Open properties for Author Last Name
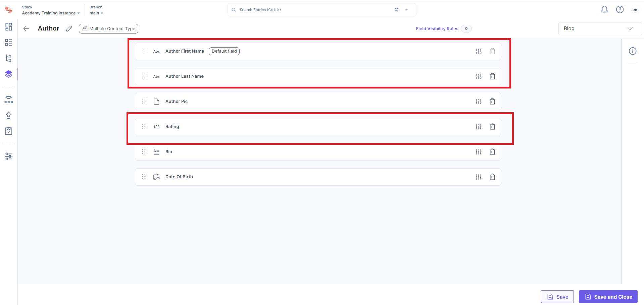 tap(479, 76)
